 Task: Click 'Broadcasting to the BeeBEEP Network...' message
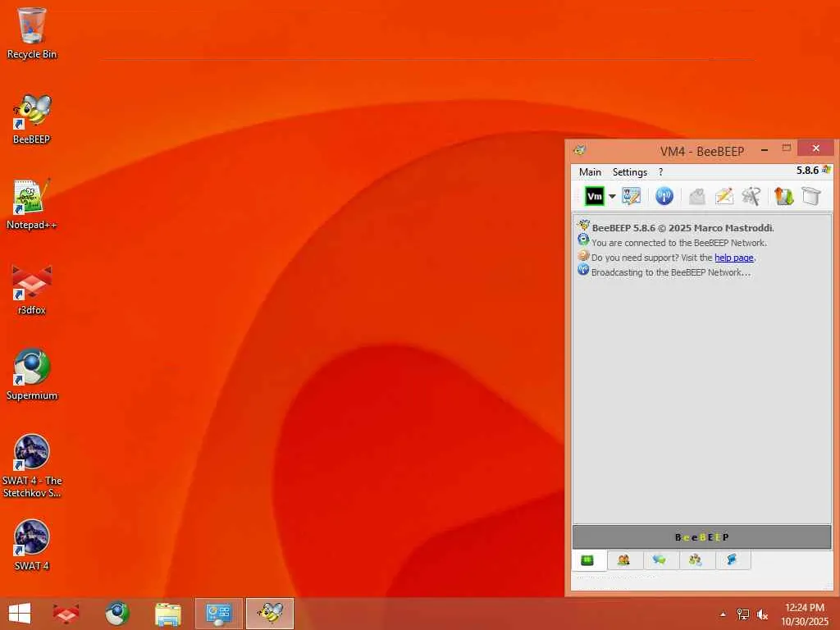point(671,272)
